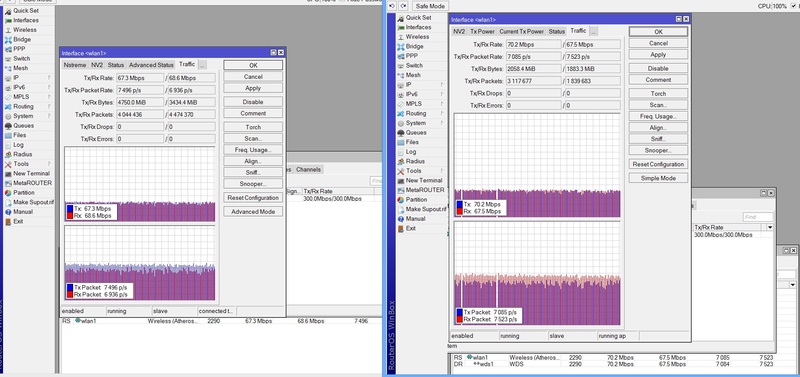The height and width of the screenshot is (377, 800).
Task: Show more tabs with '...' in the right wlan1 dialog
Action: tap(594, 31)
